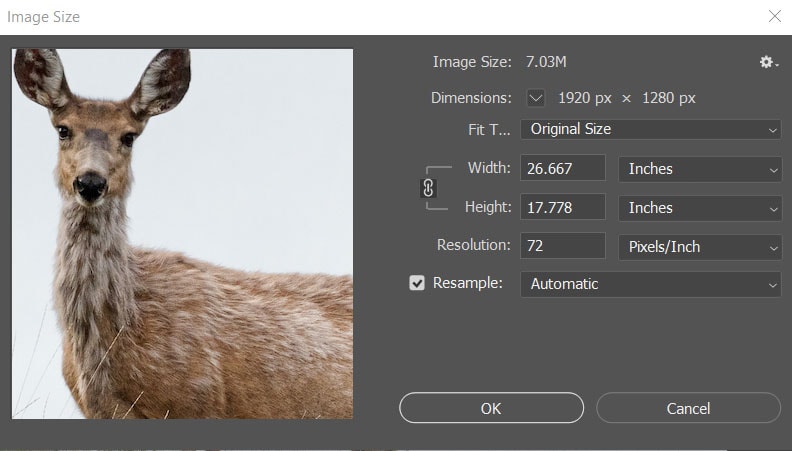The image size is (792, 451).
Task: Click the 7.03M image size value
Action: 546,62
